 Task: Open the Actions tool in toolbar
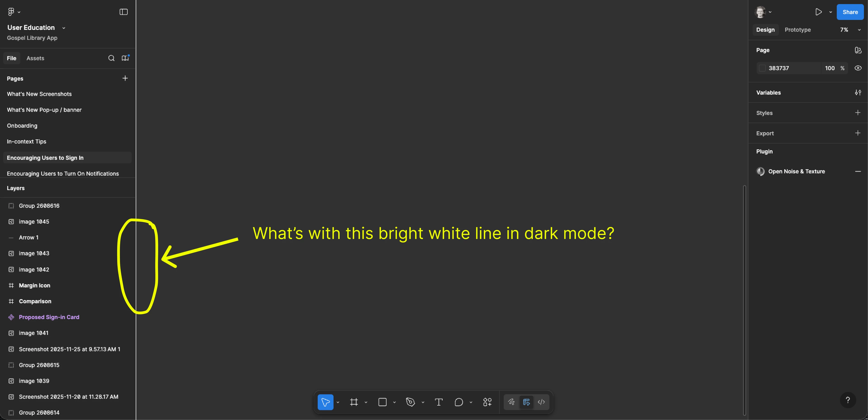click(x=487, y=402)
